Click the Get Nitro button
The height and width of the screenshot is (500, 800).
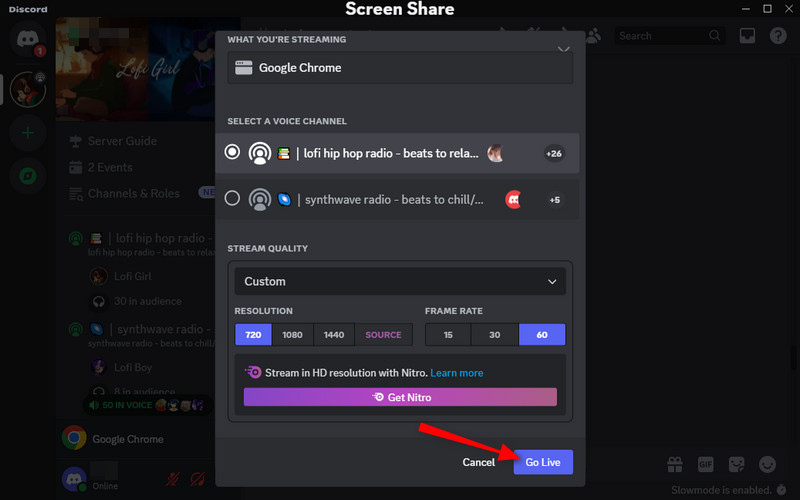coord(400,397)
